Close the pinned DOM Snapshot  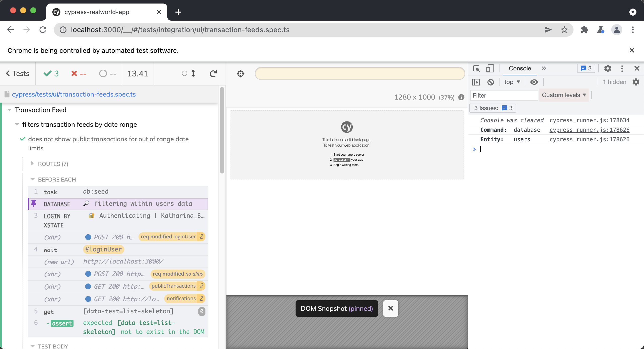pyautogui.click(x=390, y=308)
